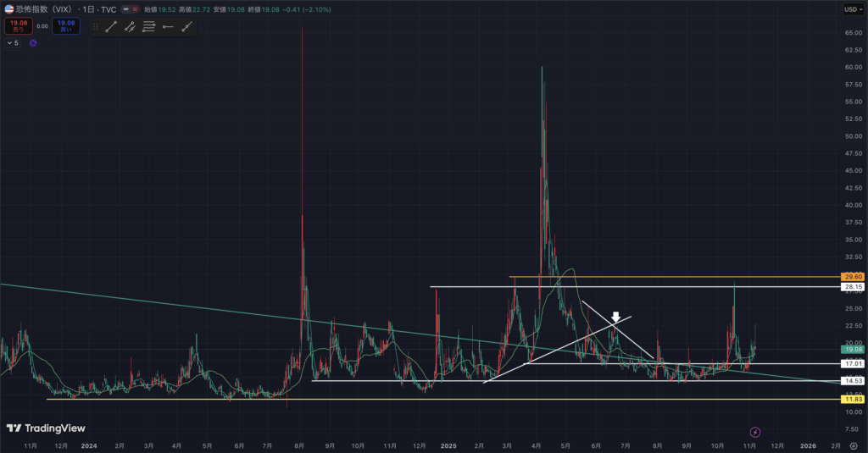Click the TradingView logo

click(38, 428)
